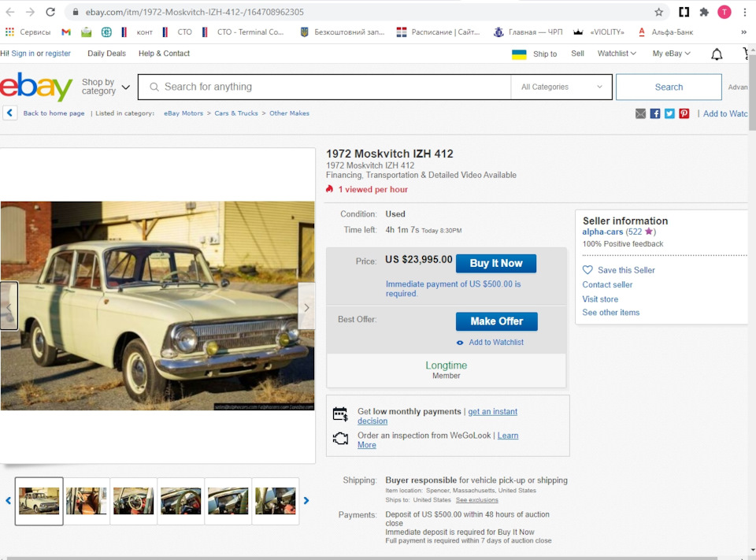Viewport: 756px width, 560px height.
Task: Expand the Watchlist menu
Action: [x=617, y=54]
